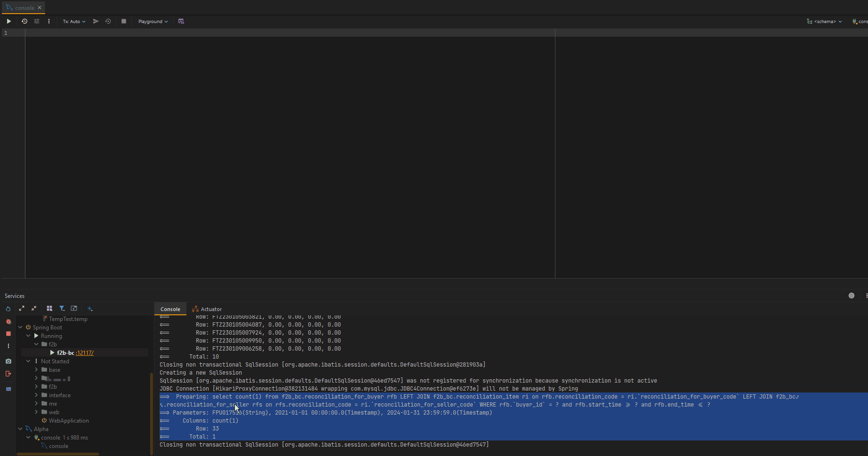This screenshot has width=868, height=456.
Task: Open the :12117/ port link
Action: [x=85, y=352]
